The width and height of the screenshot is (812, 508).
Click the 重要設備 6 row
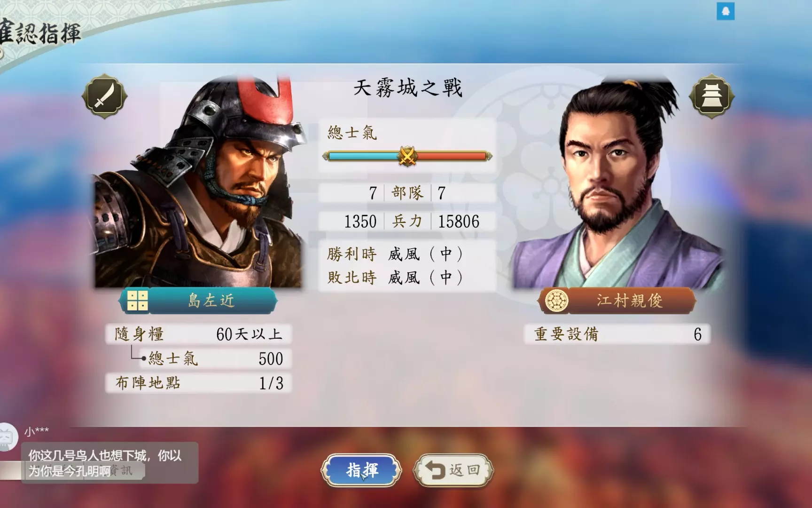click(617, 334)
